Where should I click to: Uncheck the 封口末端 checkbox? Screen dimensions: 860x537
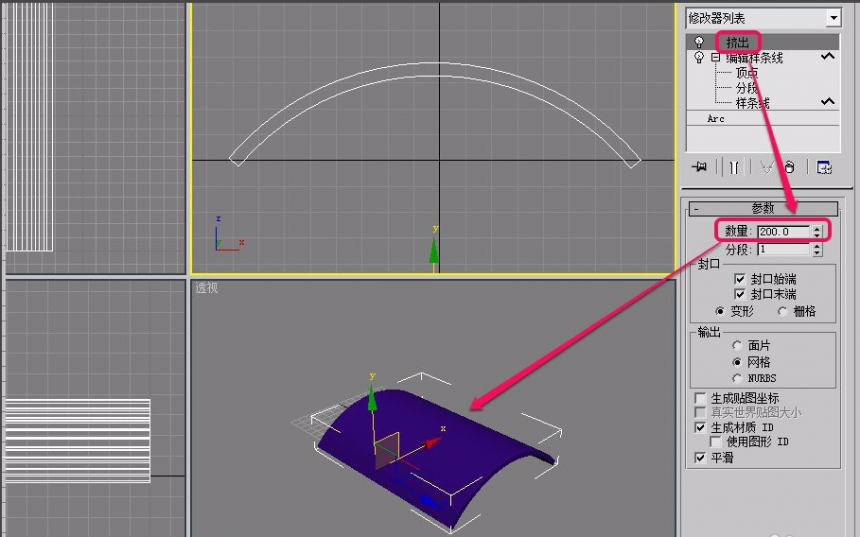click(740, 294)
